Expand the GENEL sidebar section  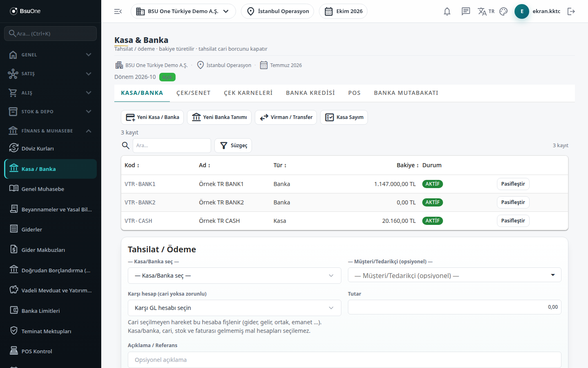click(x=51, y=55)
